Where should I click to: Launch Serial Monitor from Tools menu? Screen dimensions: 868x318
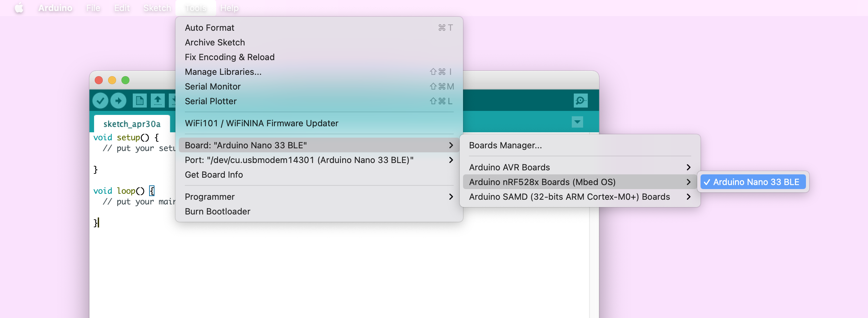[x=319, y=87]
